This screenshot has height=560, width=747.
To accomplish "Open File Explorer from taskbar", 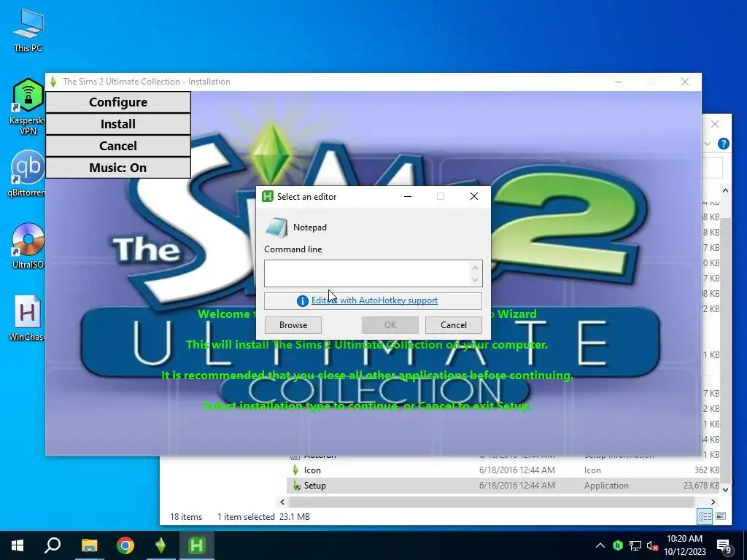I will [89, 545].
